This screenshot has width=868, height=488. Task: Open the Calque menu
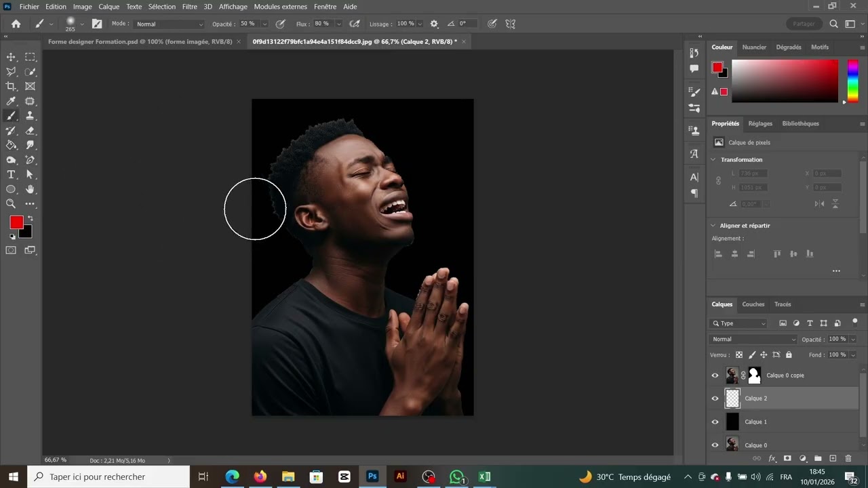point(108,6)
